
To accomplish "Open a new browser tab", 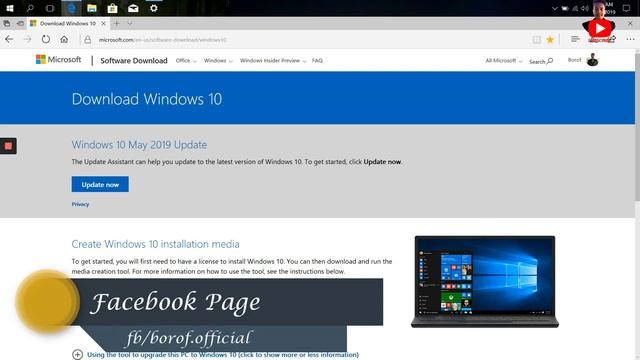I will click(117, 23).
